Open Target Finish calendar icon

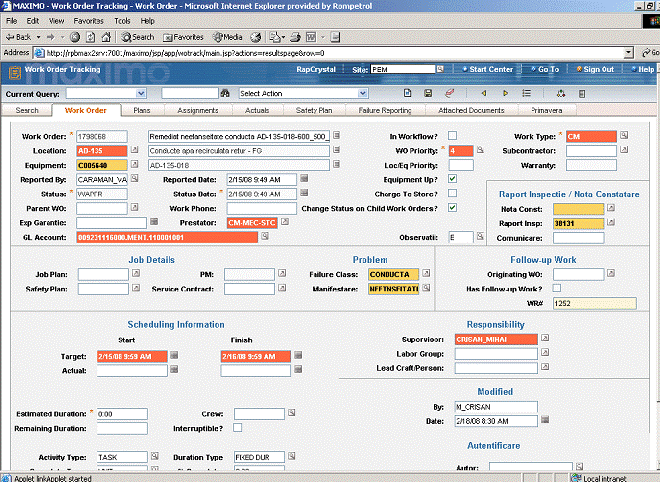298,355
